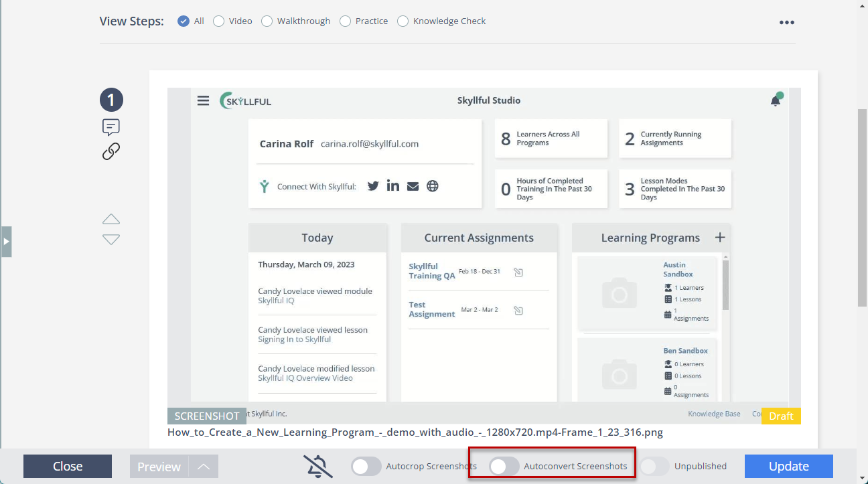Click the Test Assignment link

pos(432,309)
